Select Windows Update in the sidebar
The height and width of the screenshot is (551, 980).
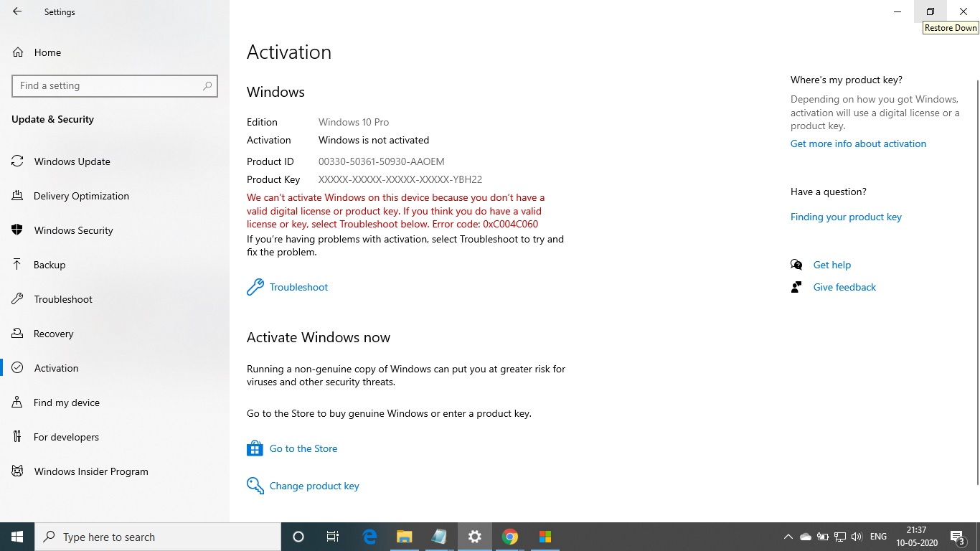(72, 161)
